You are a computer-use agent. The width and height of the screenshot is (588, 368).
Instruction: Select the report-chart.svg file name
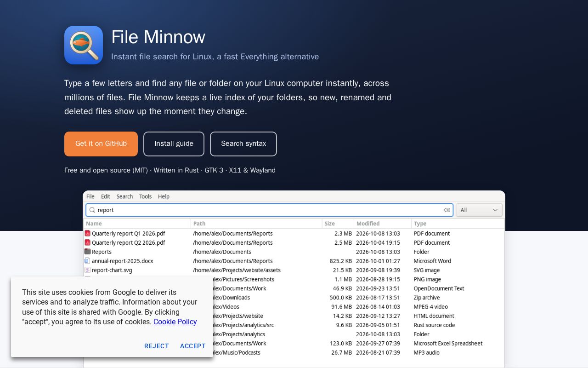click(112, 270)
